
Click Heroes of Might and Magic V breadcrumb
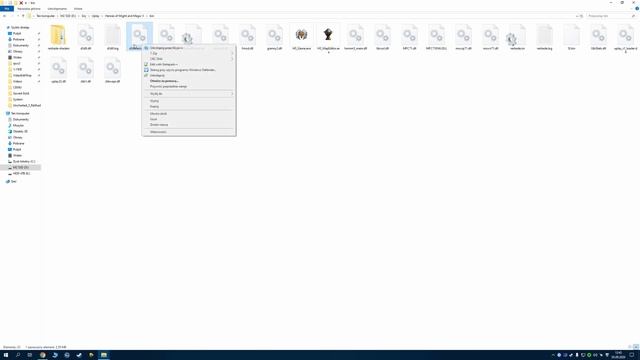tap(124, 16)
